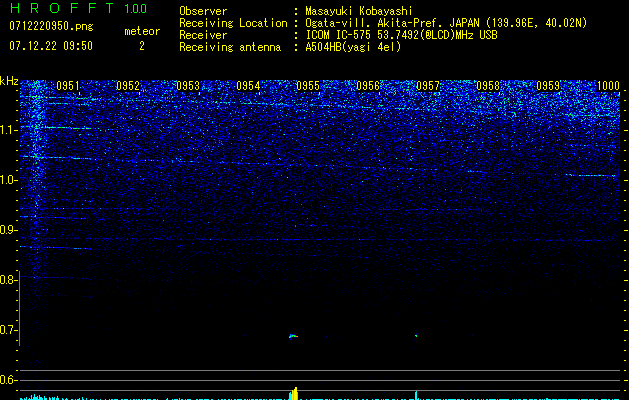Click the 0.6 frequency axis label

tap(8, 380)
